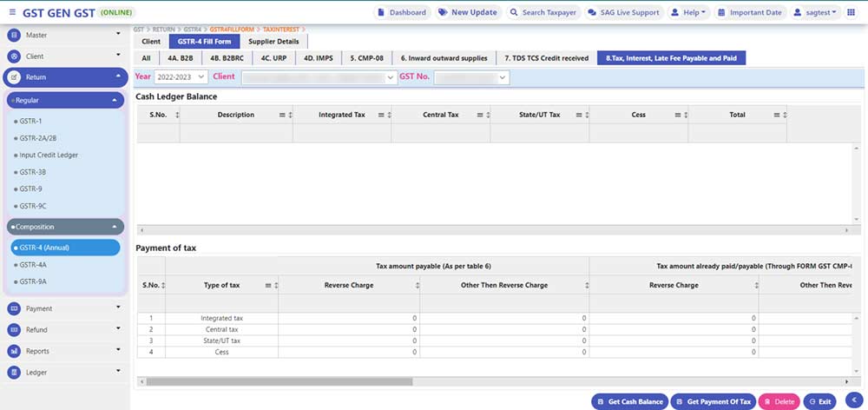The height and width of the screenshot is (410, 868).
Task: Select GSTR-3B in the Regular list
Action: tap(33, 172)
